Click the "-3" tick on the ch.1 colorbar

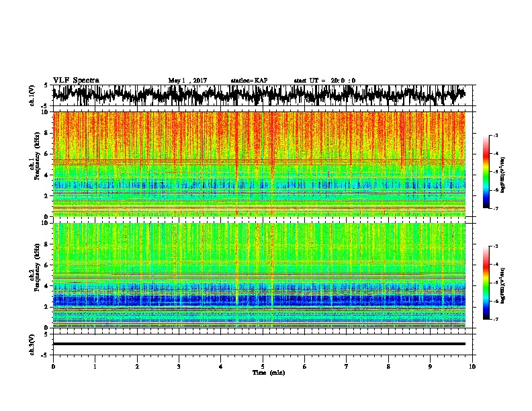tap(496, 135)
